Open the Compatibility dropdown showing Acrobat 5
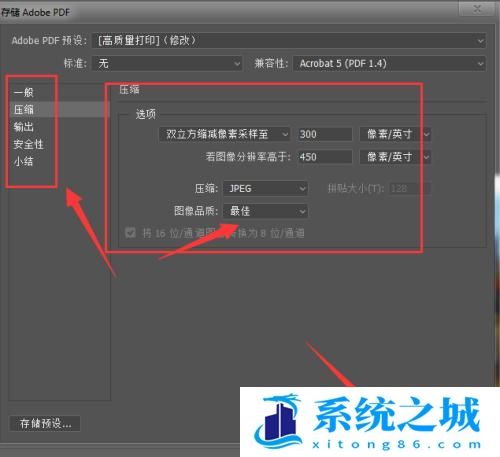 [x=389, y=63]
